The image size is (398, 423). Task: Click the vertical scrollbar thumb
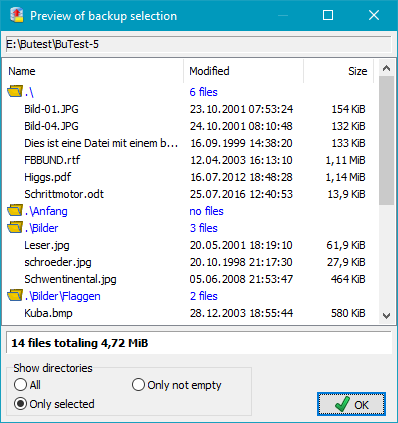[386, 140]
